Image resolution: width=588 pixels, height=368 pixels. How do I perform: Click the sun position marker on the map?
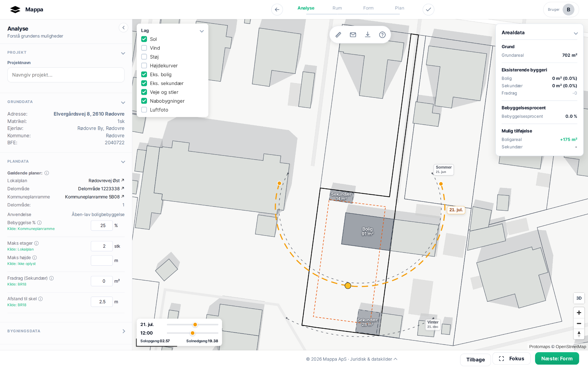(x=348, y=286)
